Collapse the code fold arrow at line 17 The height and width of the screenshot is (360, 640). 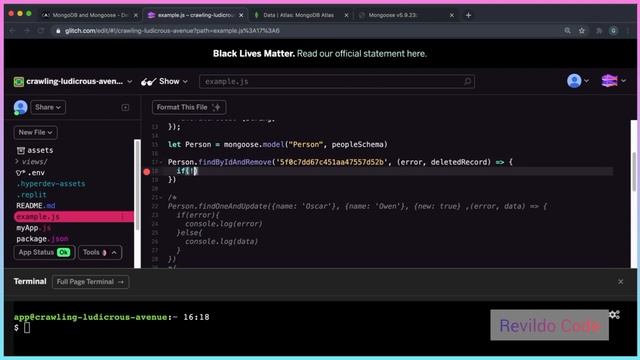[x=161, y=162]
